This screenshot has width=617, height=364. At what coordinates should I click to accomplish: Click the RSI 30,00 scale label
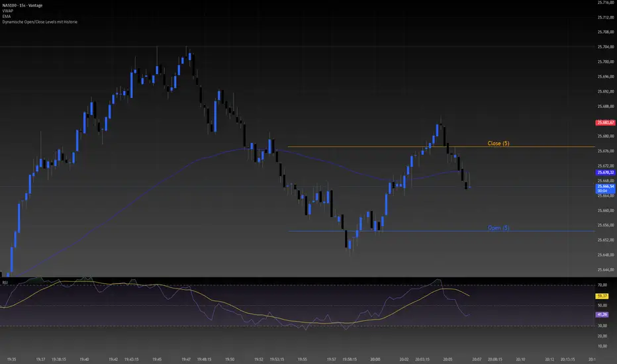602,326
